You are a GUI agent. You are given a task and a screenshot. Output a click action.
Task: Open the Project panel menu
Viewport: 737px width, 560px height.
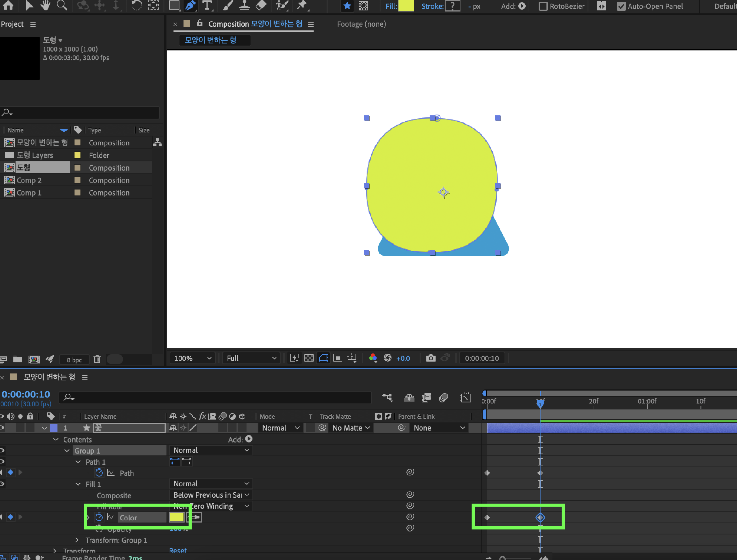click(x=33, y=24)
